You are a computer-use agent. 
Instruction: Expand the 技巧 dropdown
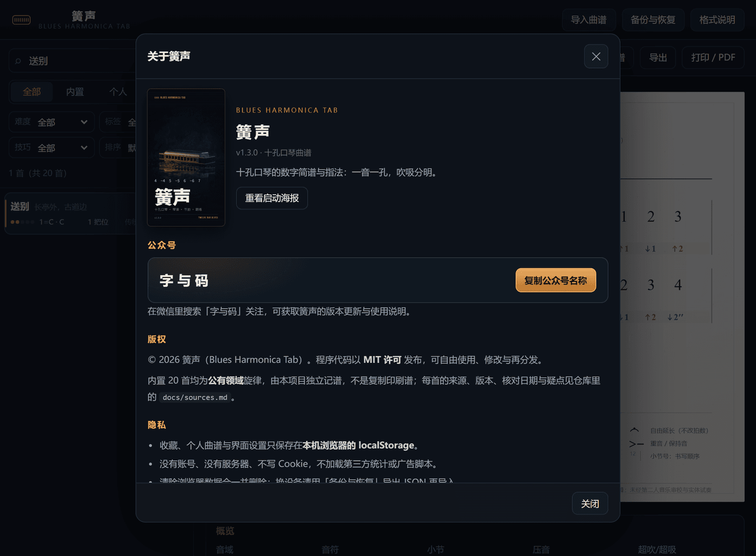click(51, 147)
